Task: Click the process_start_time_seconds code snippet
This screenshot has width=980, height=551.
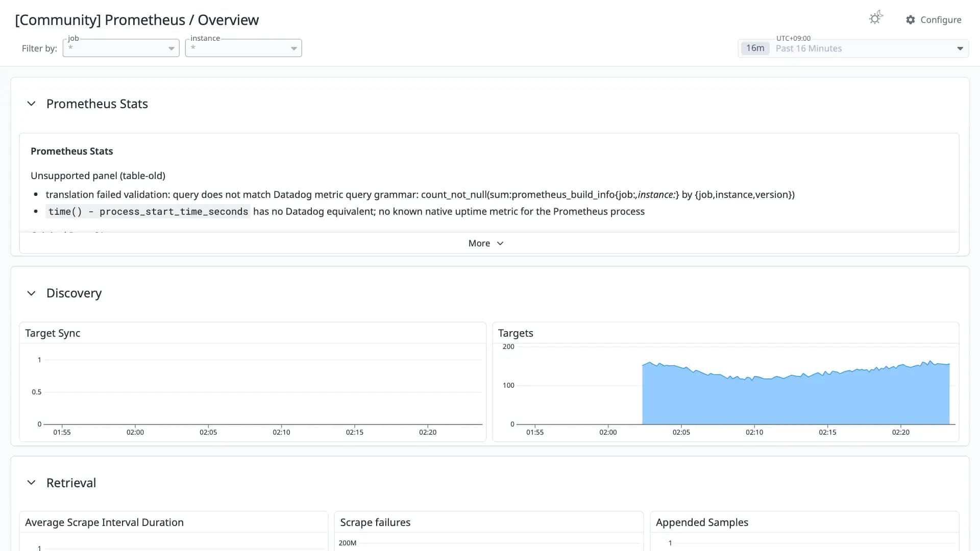Action: pyautogui.click(x=148, y=212)
